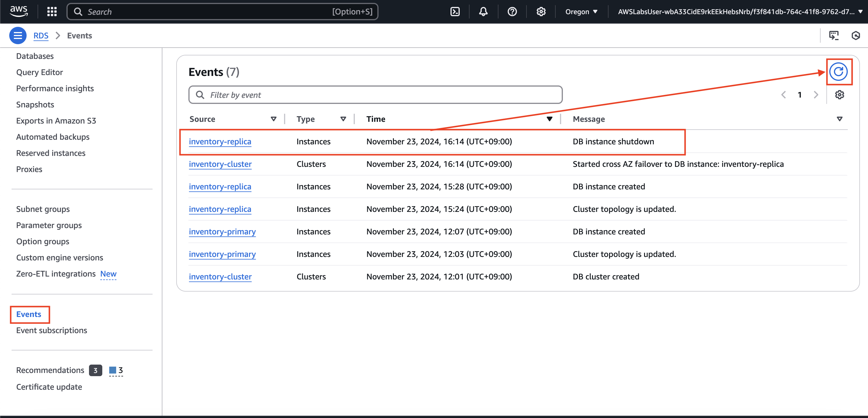Click the New badge beside Zero-ETL integrations

click(x=108, y=274)
